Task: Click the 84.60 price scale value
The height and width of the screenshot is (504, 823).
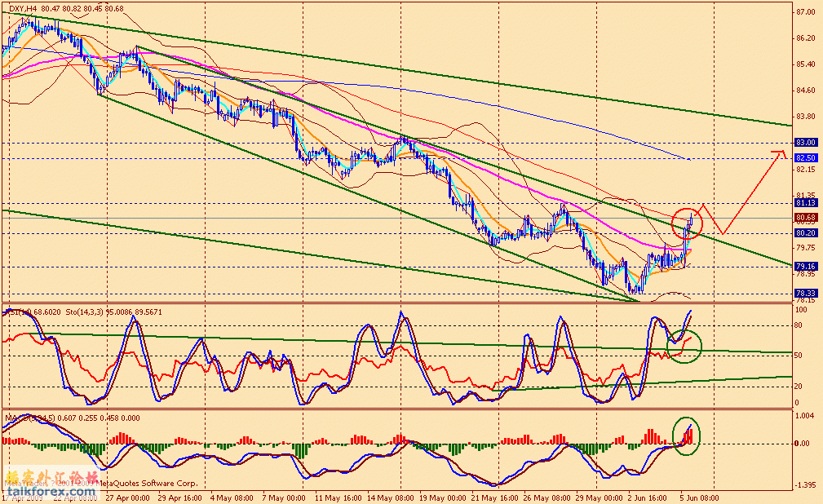Action: tap(806, 91)
